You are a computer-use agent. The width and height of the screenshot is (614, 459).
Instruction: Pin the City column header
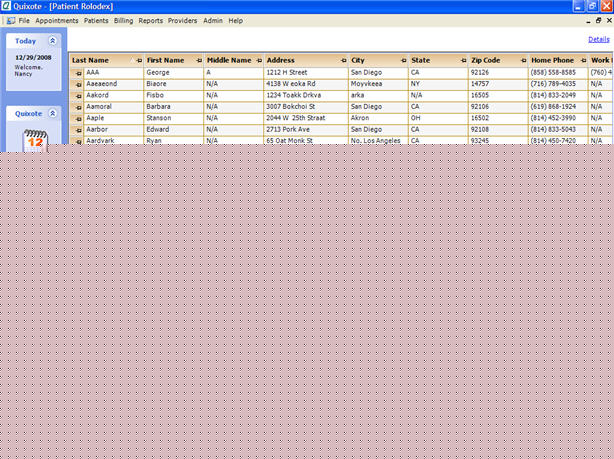(x=403, y=61)
